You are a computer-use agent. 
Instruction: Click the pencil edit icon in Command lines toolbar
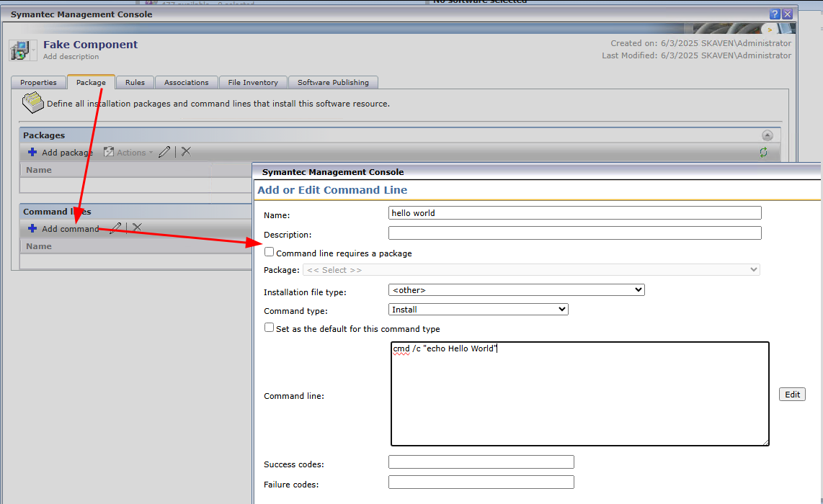(115, 228)
